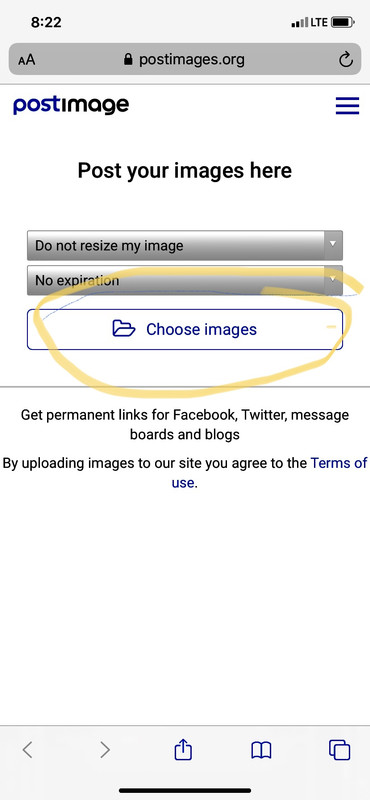Image resolution: width=370 pixels, height=800 pixels.
Task: Open the AA text size options
Action: tap(27, 60)
